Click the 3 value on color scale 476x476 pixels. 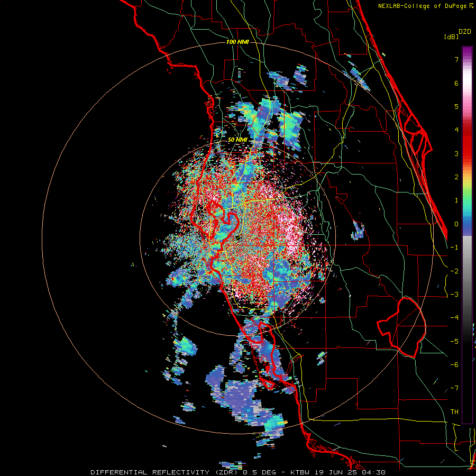456,153
